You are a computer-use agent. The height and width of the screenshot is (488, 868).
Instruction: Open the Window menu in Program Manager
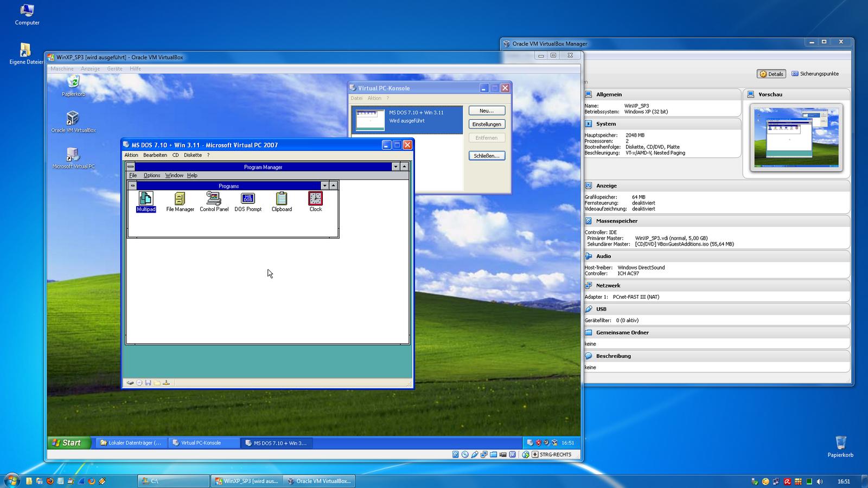pos(174,176)
